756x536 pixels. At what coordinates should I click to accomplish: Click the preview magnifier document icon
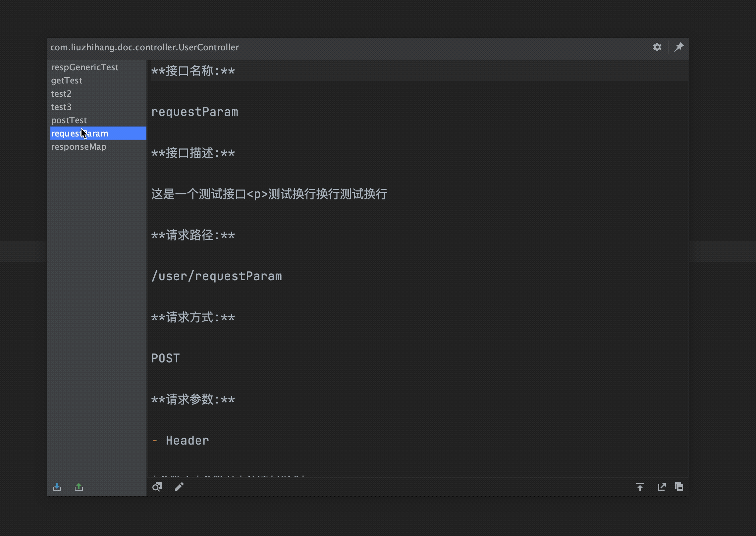click(157, 487)
